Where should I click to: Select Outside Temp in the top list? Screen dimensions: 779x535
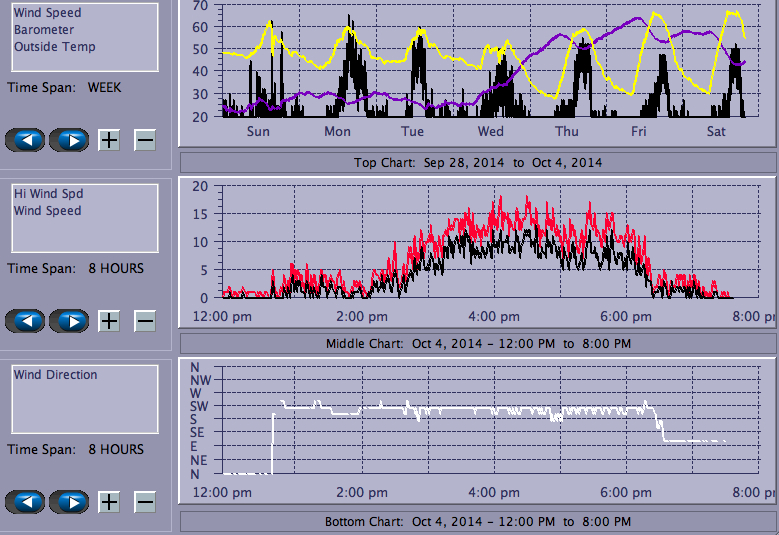[54, 47]
